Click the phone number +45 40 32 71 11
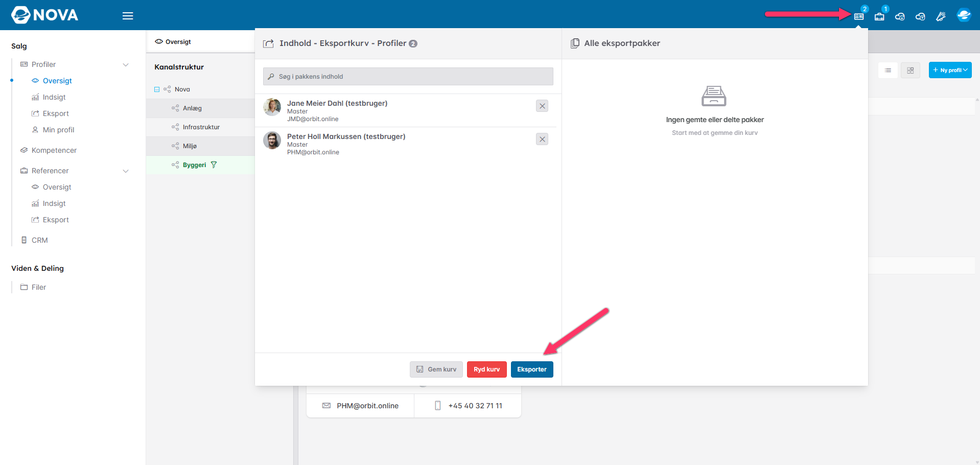The image size is (980, 465). point(475,406)
